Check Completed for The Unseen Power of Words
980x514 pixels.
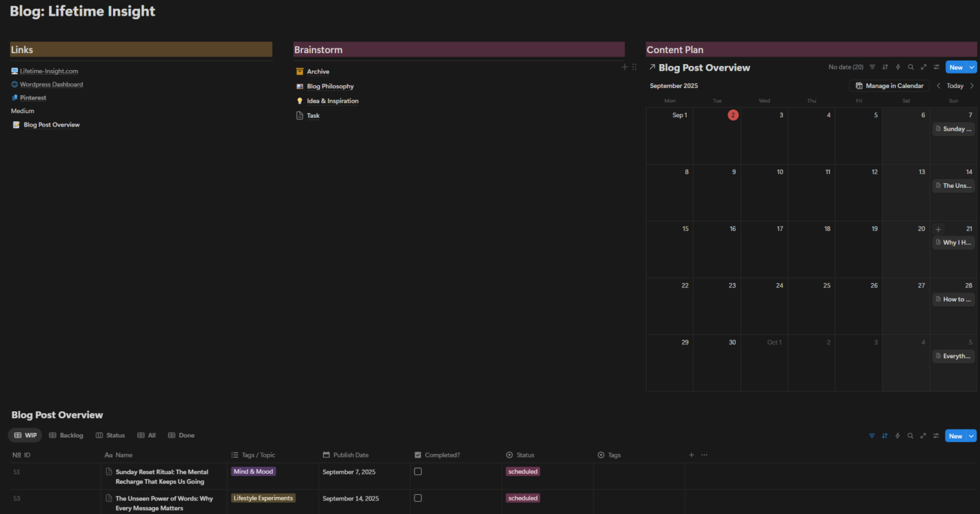coord(417,498)
